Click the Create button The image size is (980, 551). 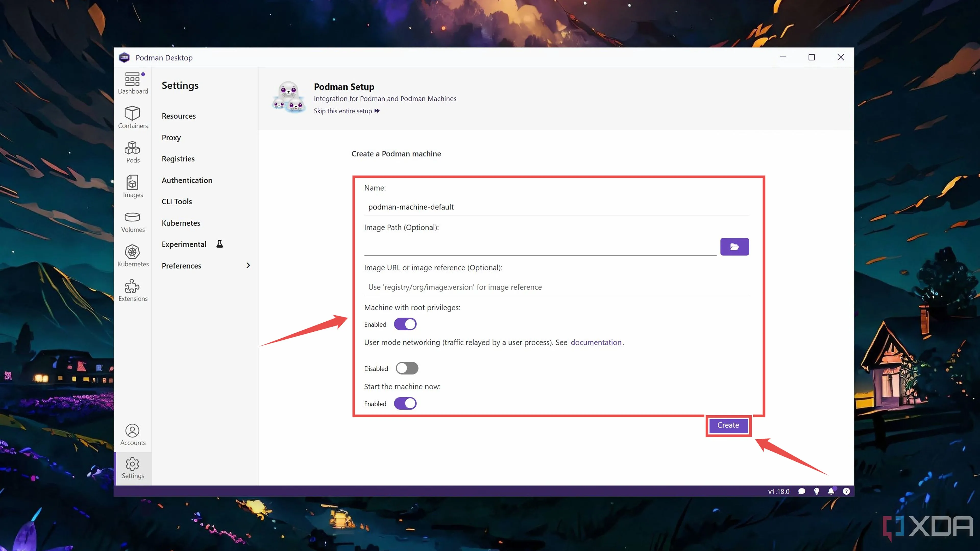pos(728,425)
